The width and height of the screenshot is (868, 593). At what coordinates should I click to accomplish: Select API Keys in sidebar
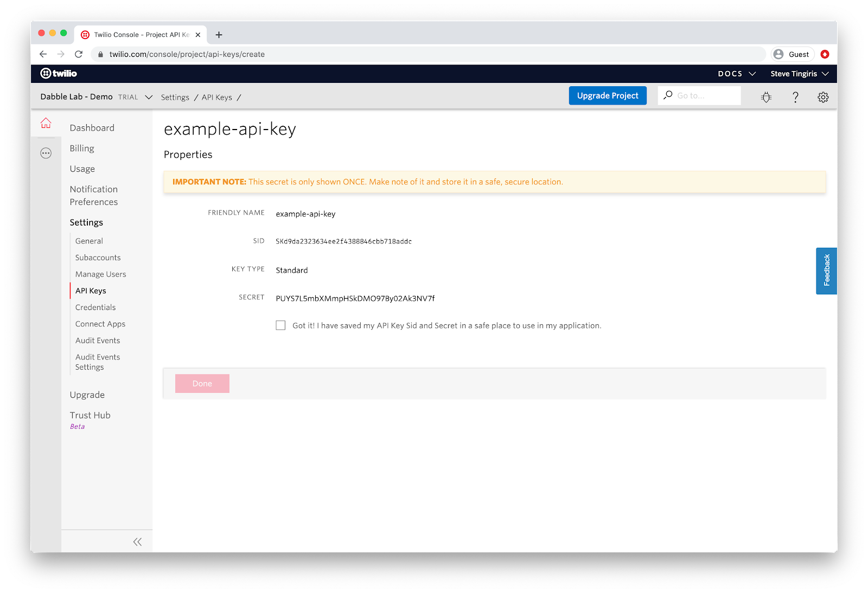tap(91, 291)
